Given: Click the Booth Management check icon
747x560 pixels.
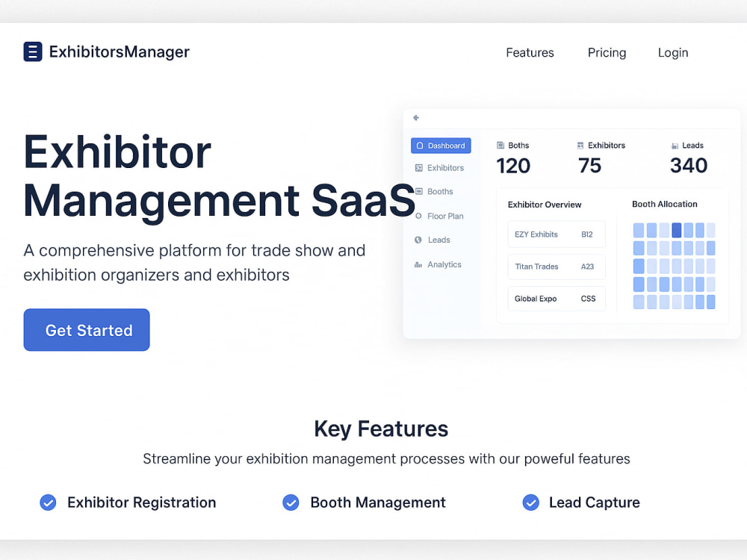Looking at the screenshot, I should coord(291,503).
